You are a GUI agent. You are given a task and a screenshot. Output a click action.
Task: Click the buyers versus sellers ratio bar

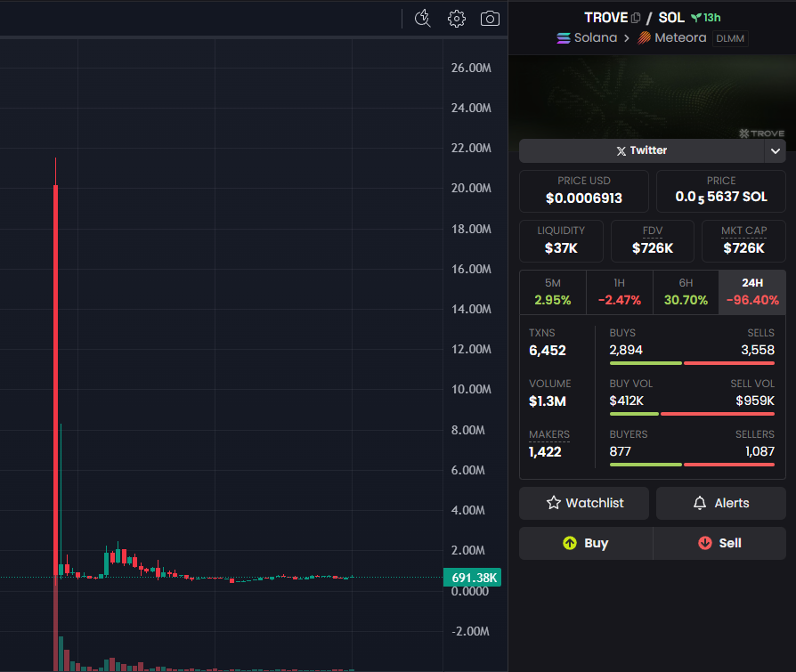pyautogui.click(x=692, y=465)
